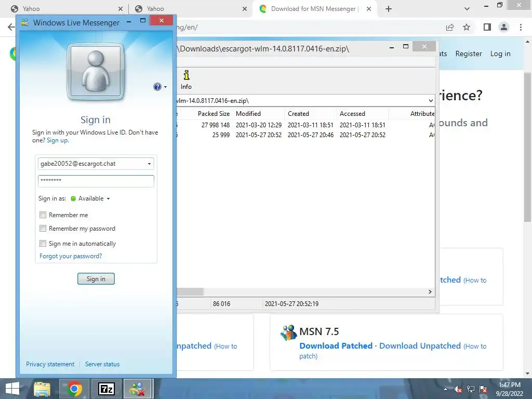Enable the Remember me checkbox
532x399 pixels.
[43, 215]
